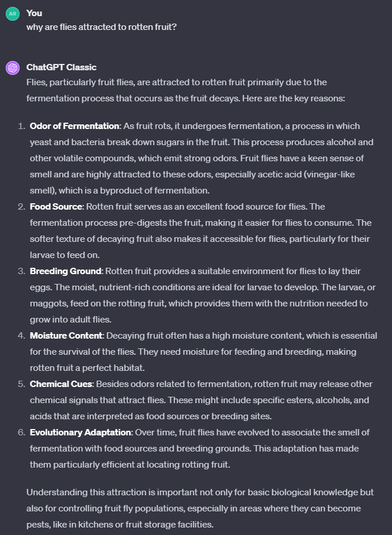Click the intro paragraph starting "Flies, particularly fruit flies"

tap(185, 90)
